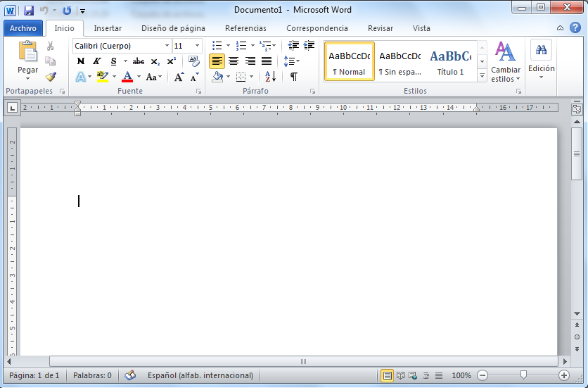Viewport: 588px width, 388px height.
Task: Click the Grow Font icon
Action: (179, 77)
